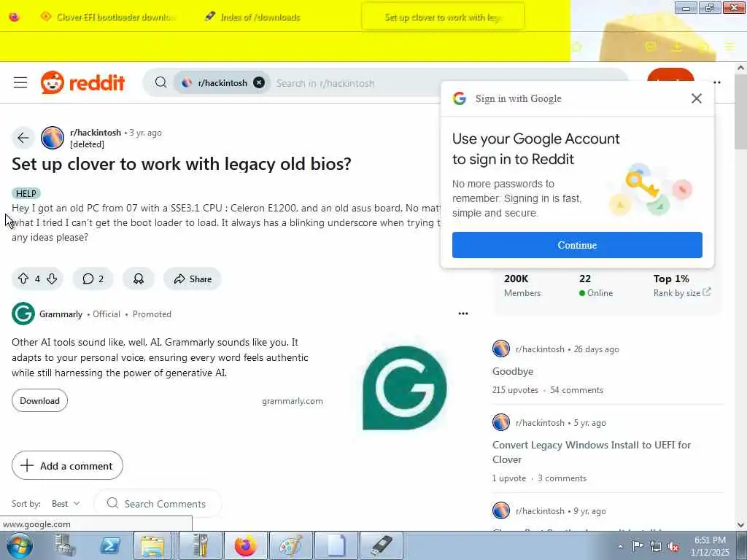Open Firefox application hamburger menu
Image resolution: width=747 pixels, height=560 pixels.
[x=729, y=47]
